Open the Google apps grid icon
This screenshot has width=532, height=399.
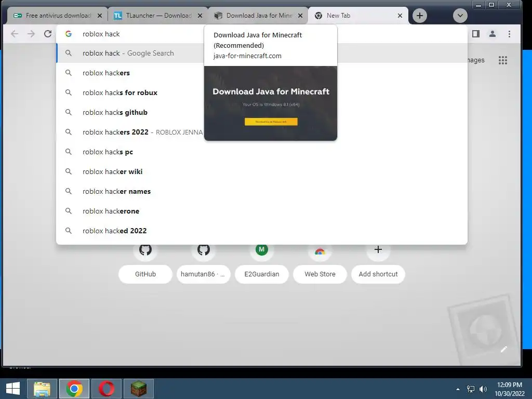point(503,60)
